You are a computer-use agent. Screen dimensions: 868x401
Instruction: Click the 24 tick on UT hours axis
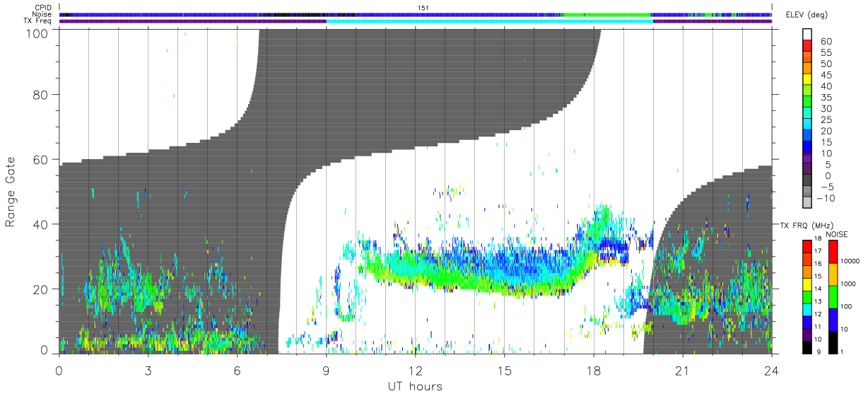pos(771,370)
